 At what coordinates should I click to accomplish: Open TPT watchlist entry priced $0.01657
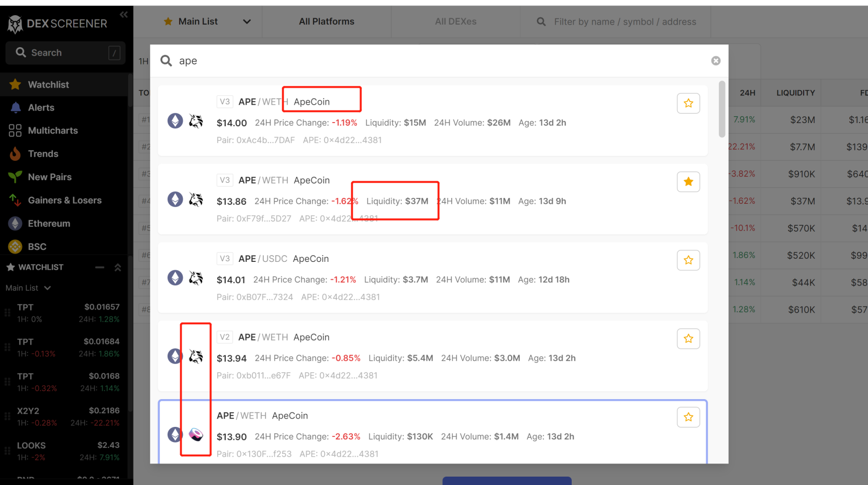click(64, 313)
